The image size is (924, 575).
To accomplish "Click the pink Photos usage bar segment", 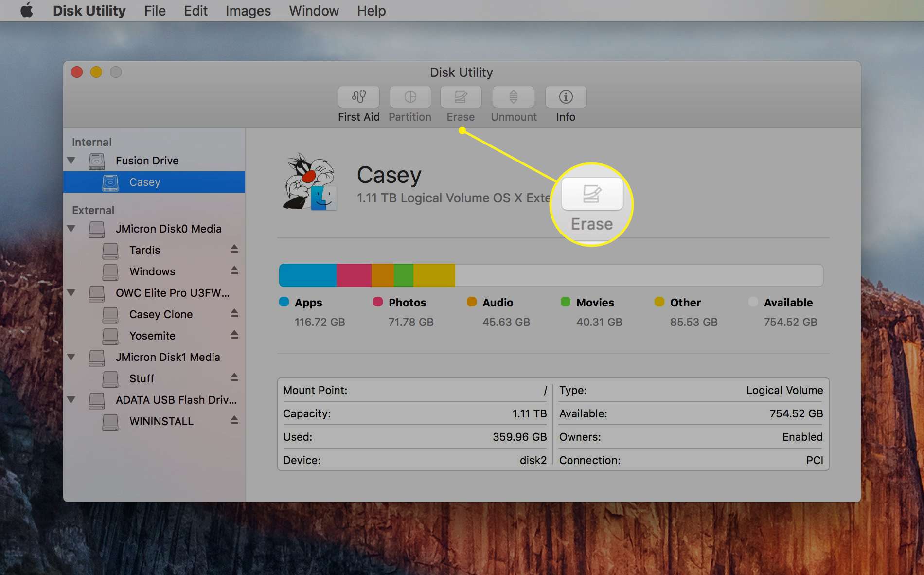I will click(x=354, y=275).
